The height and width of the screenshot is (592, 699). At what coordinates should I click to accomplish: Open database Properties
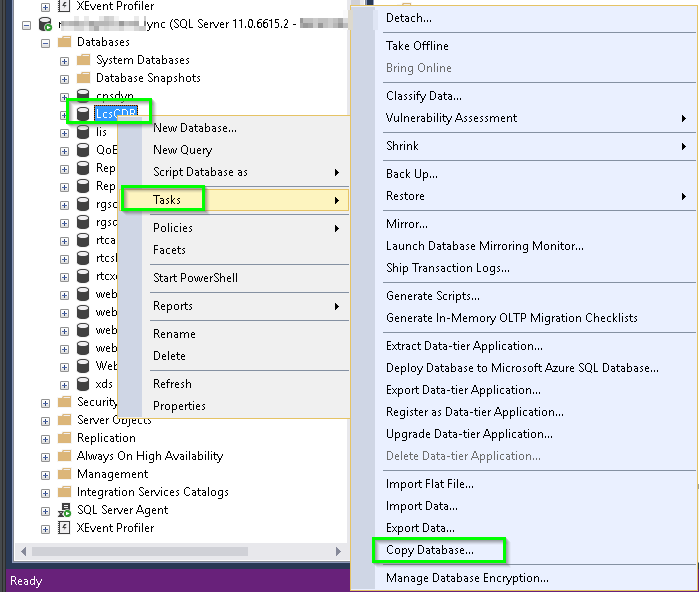pyautogui.click(x=179, y=406)
